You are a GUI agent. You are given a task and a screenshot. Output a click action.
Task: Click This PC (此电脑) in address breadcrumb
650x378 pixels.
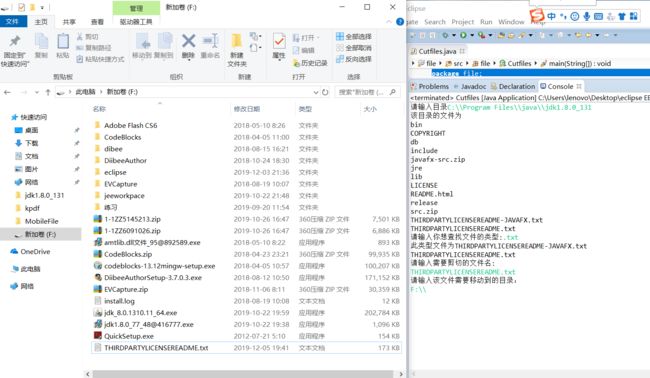click(85, 92)
